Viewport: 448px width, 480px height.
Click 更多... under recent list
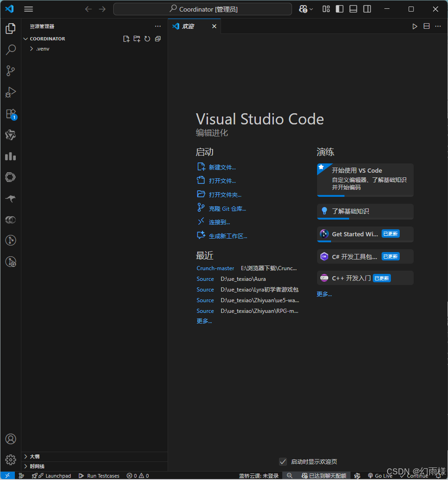point(204,321)
